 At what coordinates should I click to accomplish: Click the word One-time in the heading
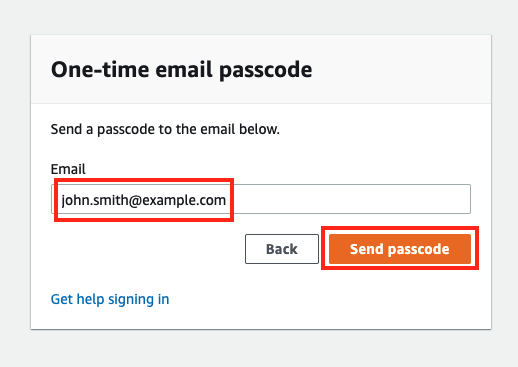coord(100,70)
